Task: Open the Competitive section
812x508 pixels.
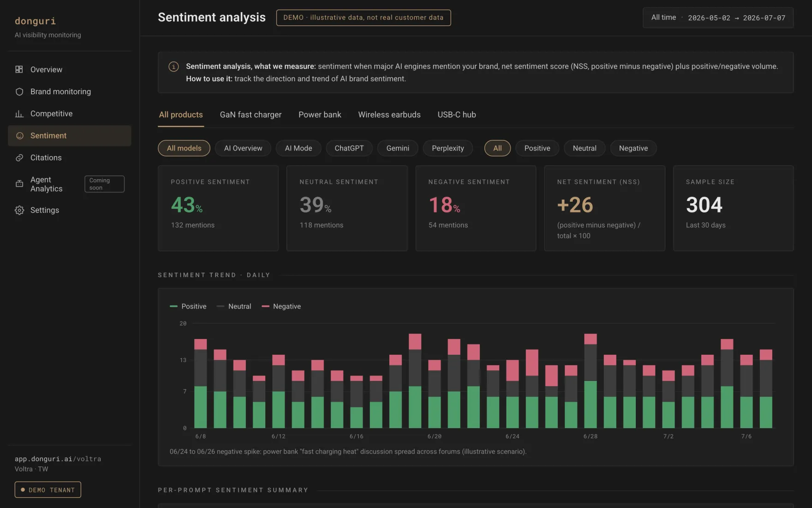Action: 70,114
